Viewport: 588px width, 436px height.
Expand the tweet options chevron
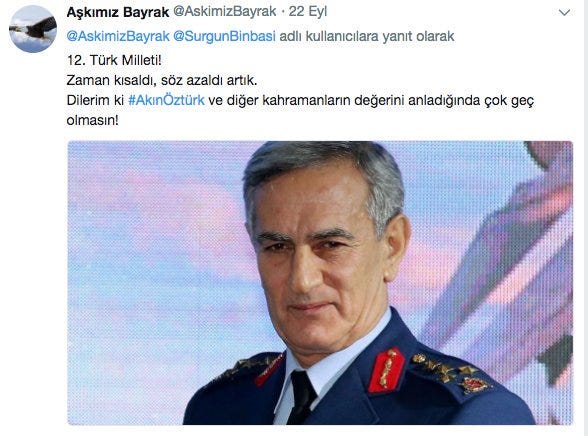coord(564,13)
